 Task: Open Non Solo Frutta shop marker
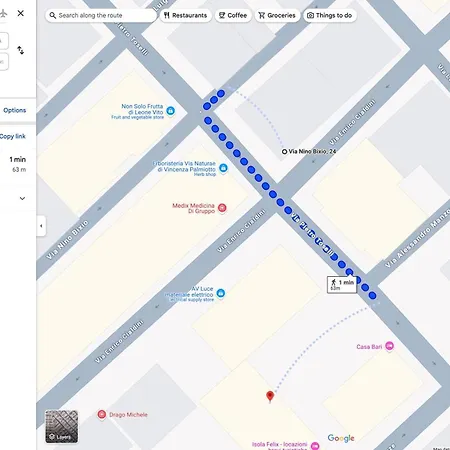[170, 111]
